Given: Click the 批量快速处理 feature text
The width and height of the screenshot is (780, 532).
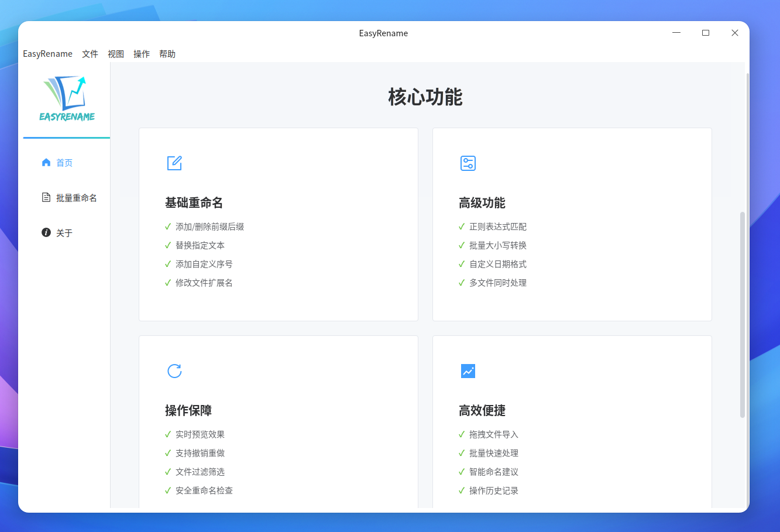Looking at the screenshot, I should [x=494, y=453].
